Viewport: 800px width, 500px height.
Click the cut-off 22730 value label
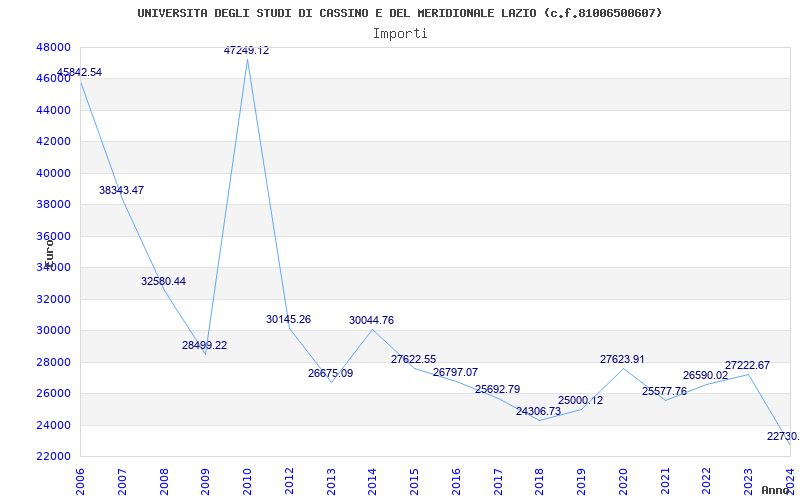[x=783, y=436]
